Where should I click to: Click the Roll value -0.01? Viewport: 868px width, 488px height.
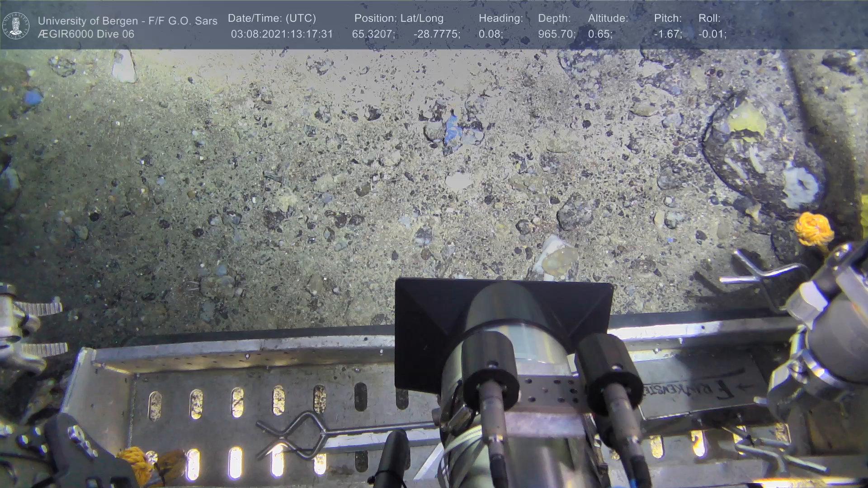(x=712, y=34)
